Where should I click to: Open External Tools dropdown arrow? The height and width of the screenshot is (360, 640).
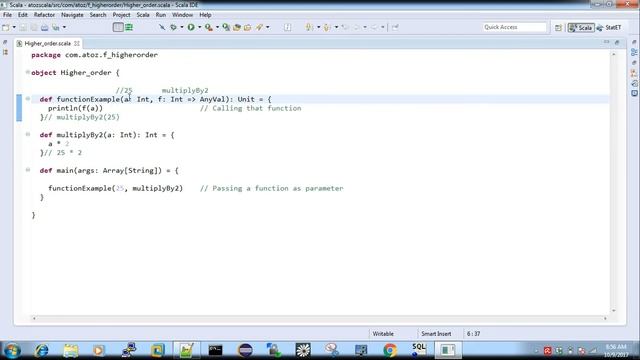coord(217,27)
